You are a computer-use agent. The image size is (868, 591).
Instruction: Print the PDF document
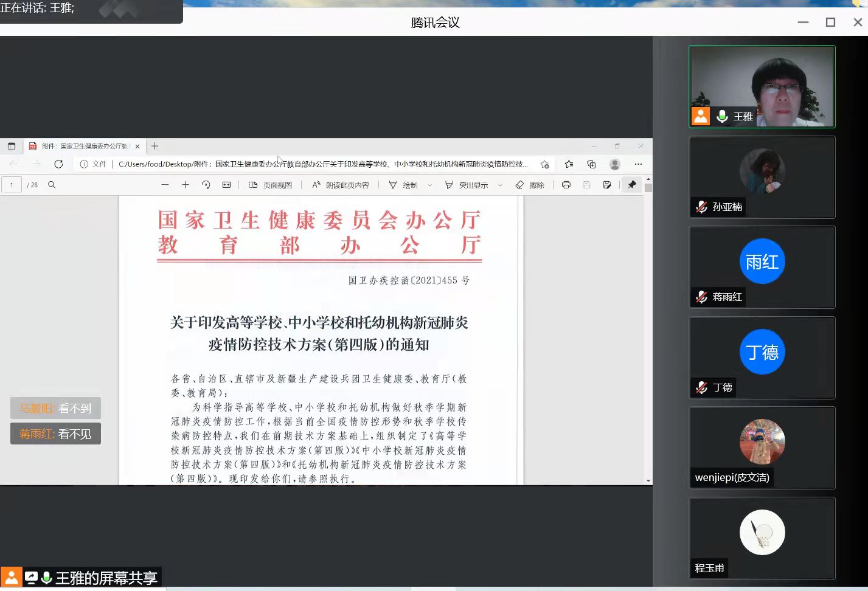pos(566,185)
